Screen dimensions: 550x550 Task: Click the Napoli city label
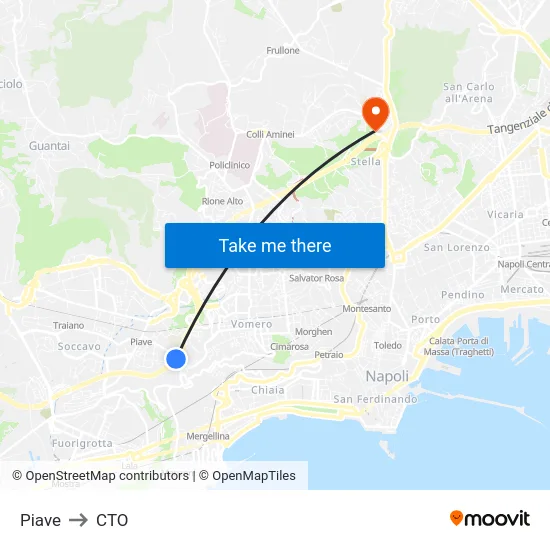click(387, 377)
